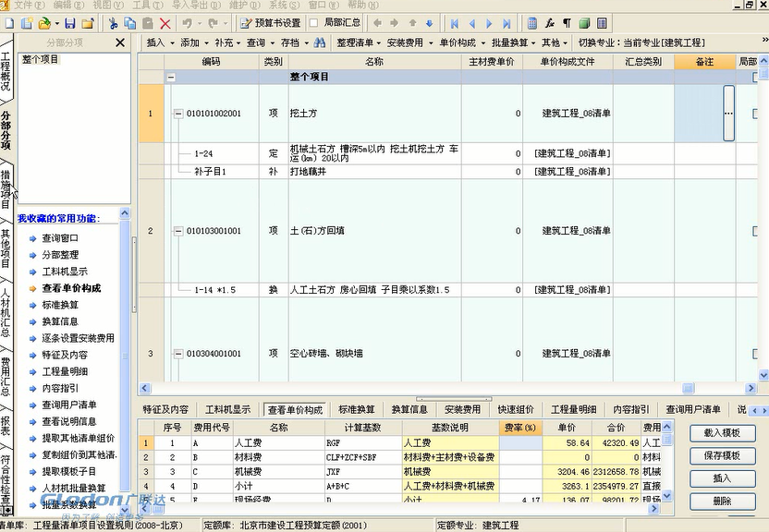Click the 载入模板 button
The image size is (769, 532).
(x=722, y=433)
